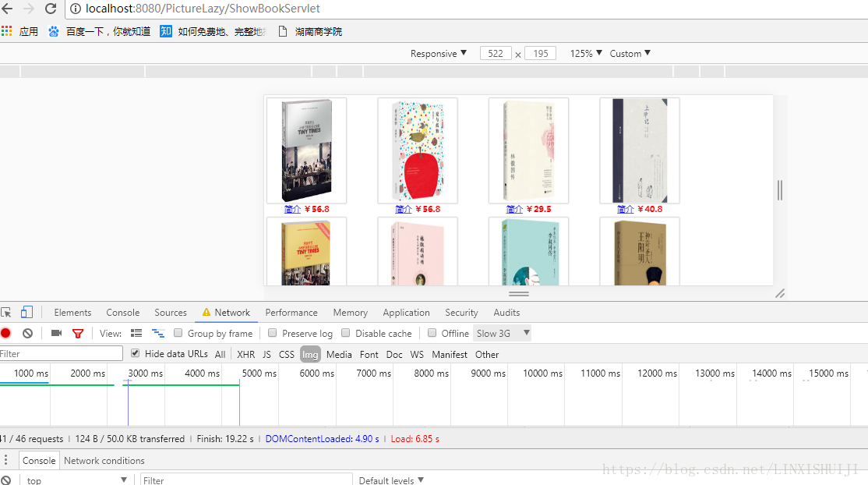Open the Responsive device dropdown
This screenshot has width=868, height=485.
pyautogui.click(x=439, y=53)
